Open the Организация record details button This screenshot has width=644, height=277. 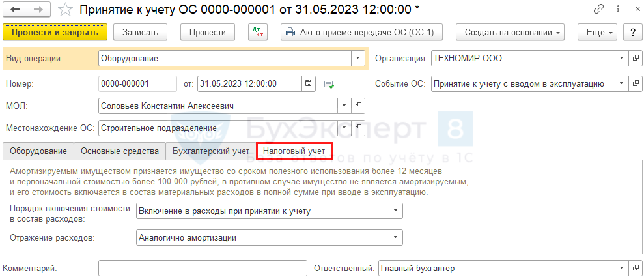coord(636,58)
